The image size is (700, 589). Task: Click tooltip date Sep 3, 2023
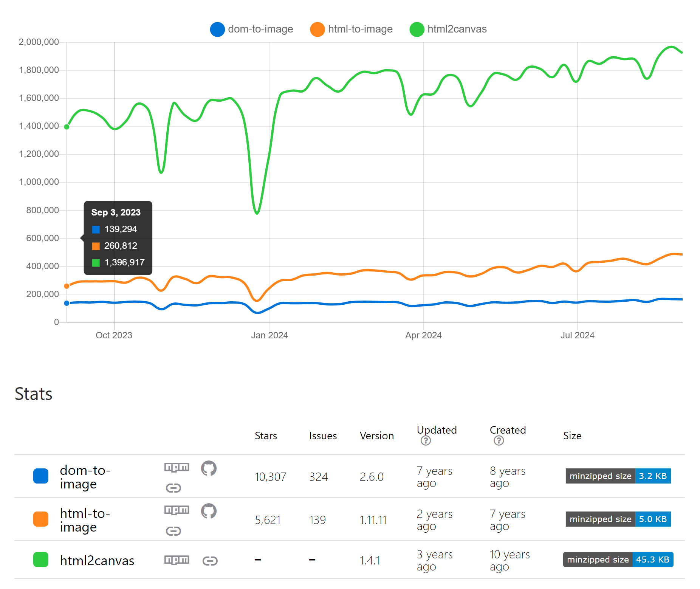(x=116, y=212)
